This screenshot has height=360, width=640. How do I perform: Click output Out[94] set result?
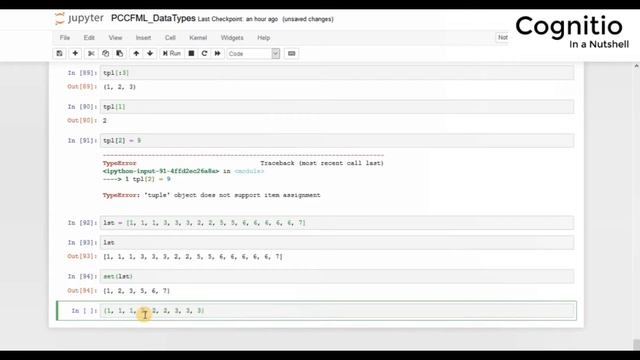(136, 291)
